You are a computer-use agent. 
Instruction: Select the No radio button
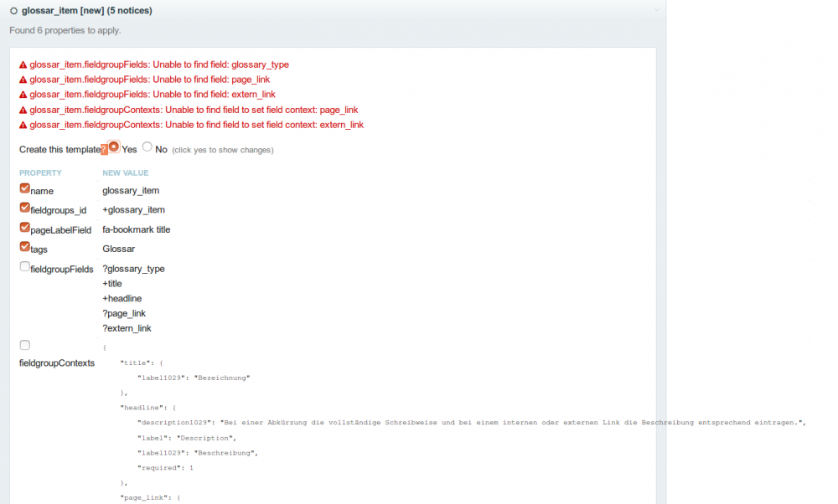(147, 147)
